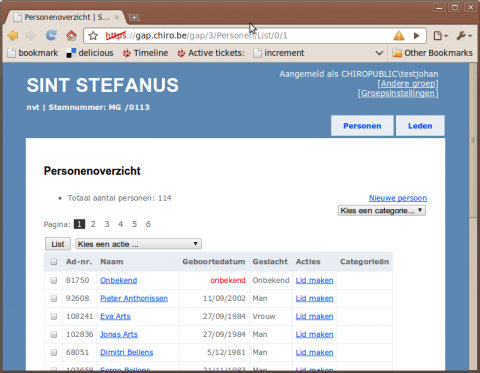Click the List button
This screenshot has width=480, height=373.
click(x=58, y=244)
